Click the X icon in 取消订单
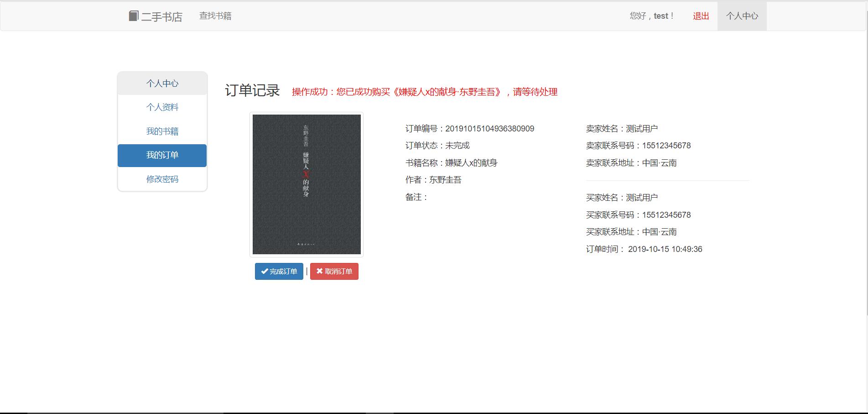This screenshot has height=414, width=868. 319,271
